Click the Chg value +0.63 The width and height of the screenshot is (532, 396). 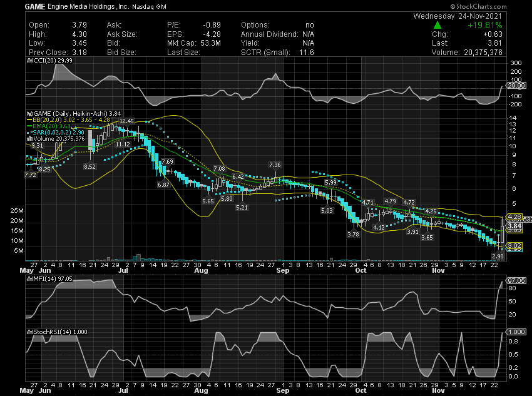coord(493,34)
